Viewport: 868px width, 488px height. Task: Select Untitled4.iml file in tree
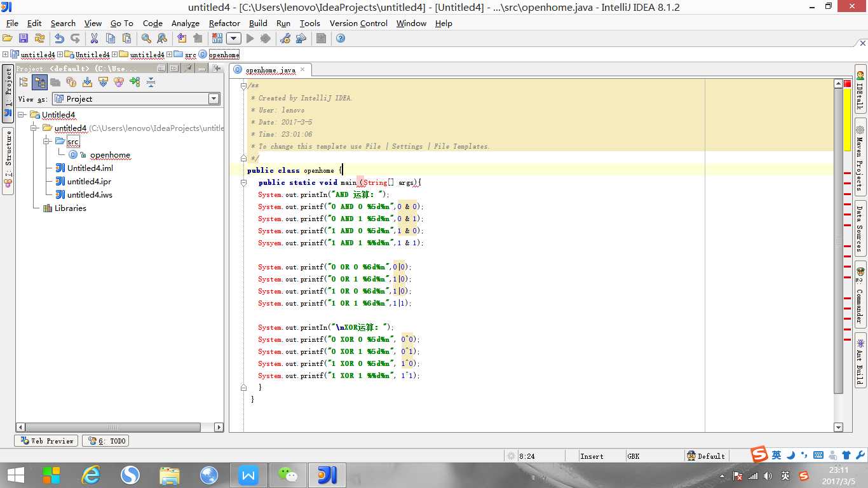coord(90,168)
